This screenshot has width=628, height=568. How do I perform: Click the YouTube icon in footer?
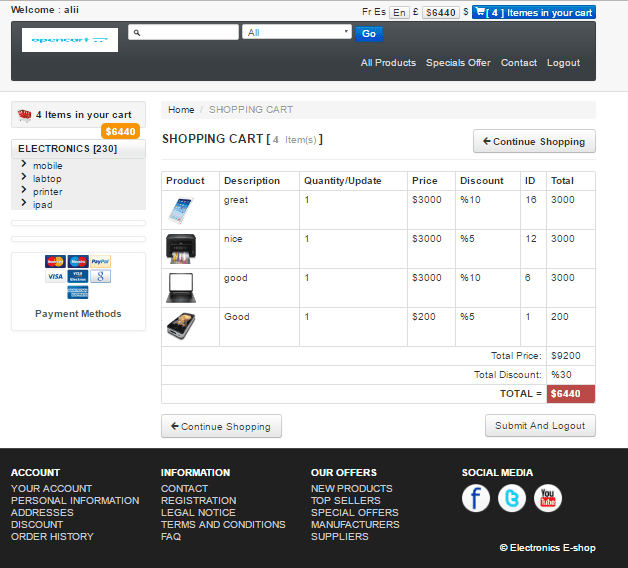[547, 498]
